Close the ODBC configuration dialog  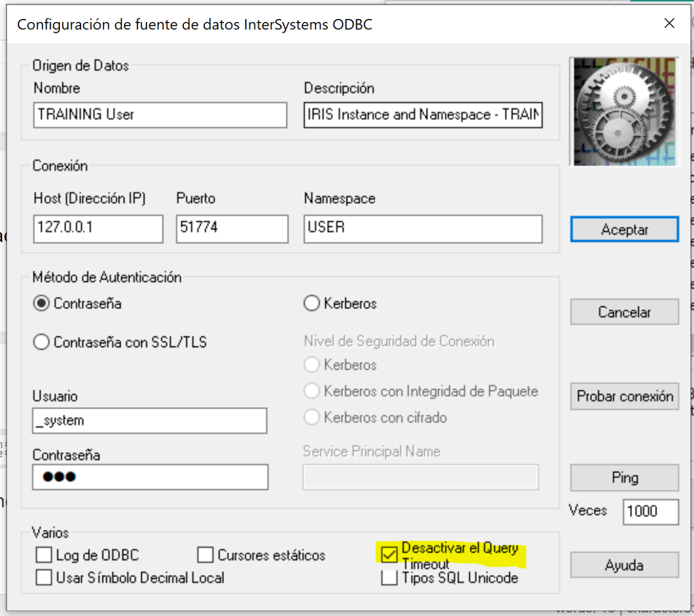[669, 24]
